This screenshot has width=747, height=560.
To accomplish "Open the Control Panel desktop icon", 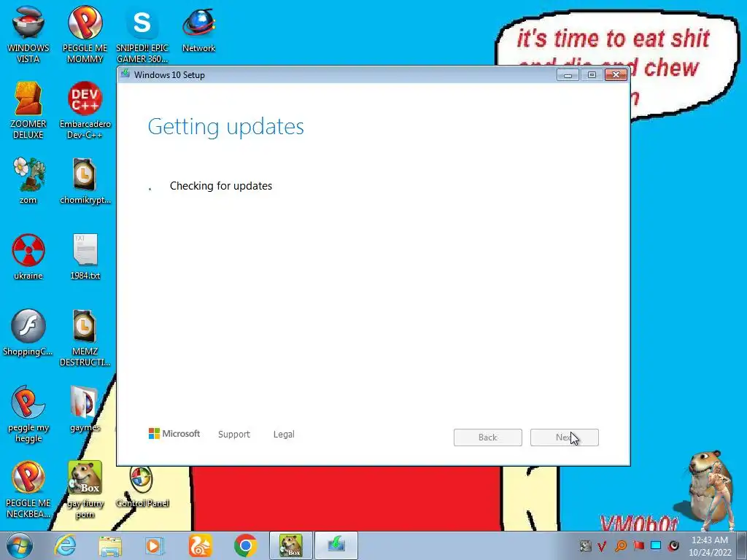I will pyautogui.click(x=142, y=486).
